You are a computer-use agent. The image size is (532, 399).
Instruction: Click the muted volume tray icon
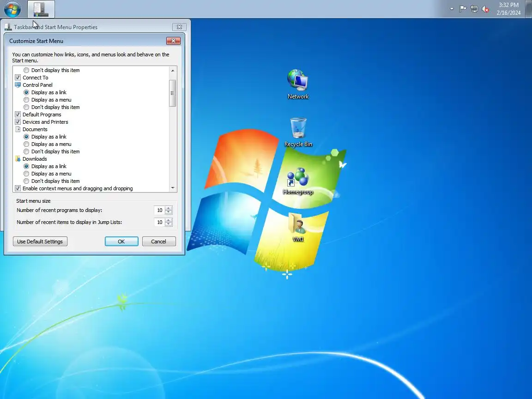coord(485,9)
